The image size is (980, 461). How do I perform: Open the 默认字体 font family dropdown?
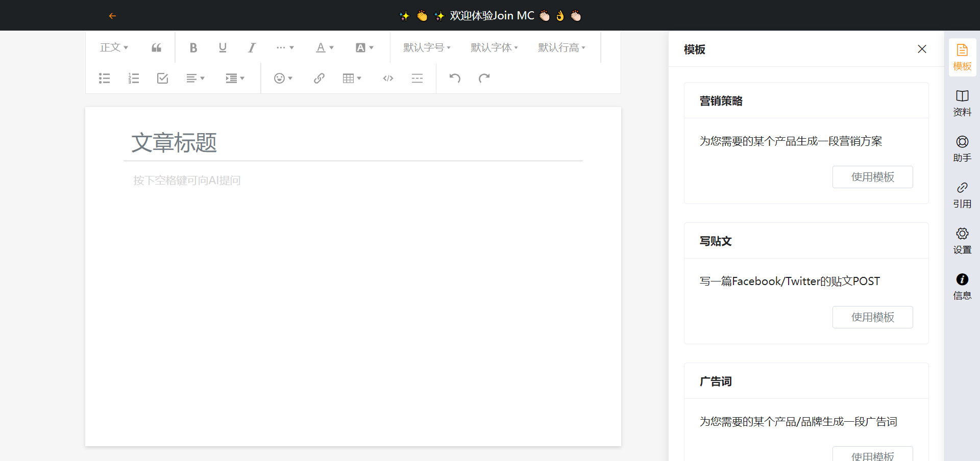pyautogui.click(x=494, y=48)
